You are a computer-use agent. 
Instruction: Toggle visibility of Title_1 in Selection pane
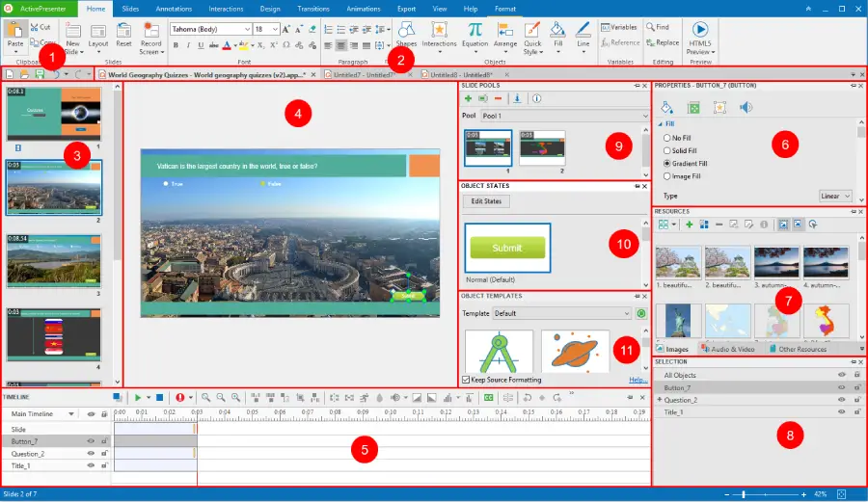tap(841, 411)
